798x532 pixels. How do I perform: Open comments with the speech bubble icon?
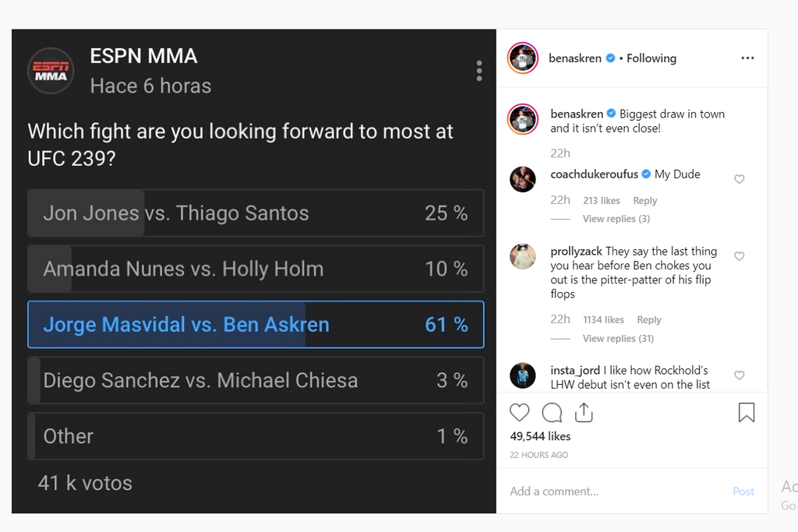click(x=552, y=412)
